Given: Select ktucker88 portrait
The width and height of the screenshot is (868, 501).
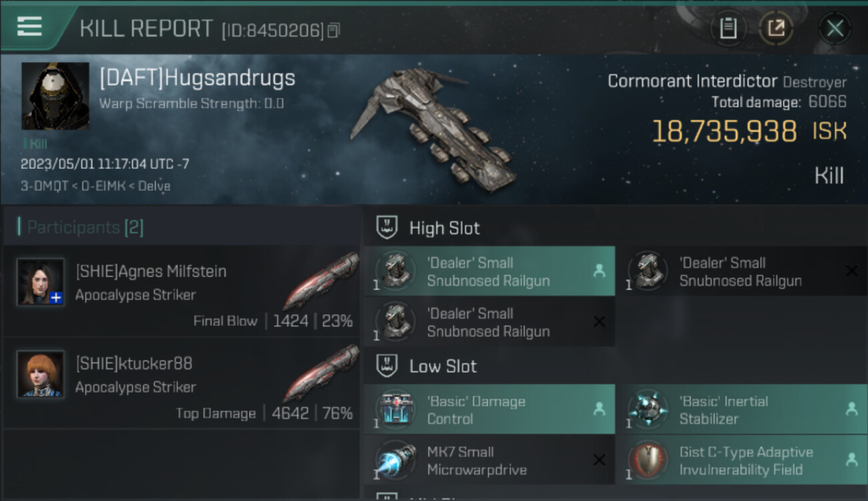Looking at the screenshot, I should [x=41, y=374].
